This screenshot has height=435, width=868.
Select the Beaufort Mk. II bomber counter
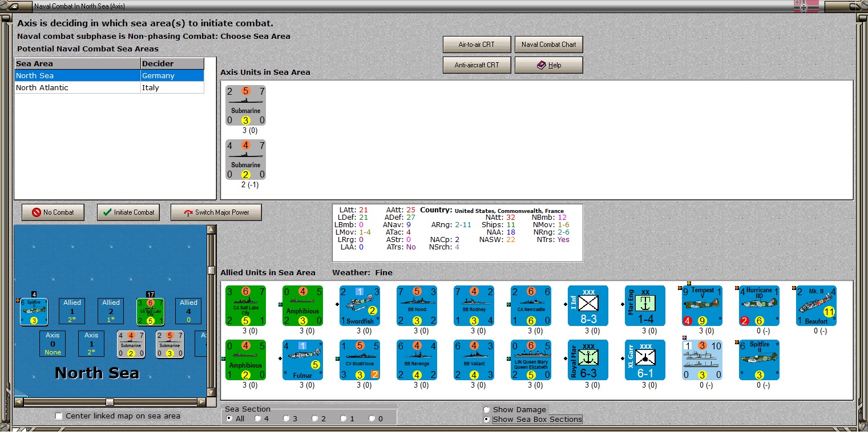816,305
